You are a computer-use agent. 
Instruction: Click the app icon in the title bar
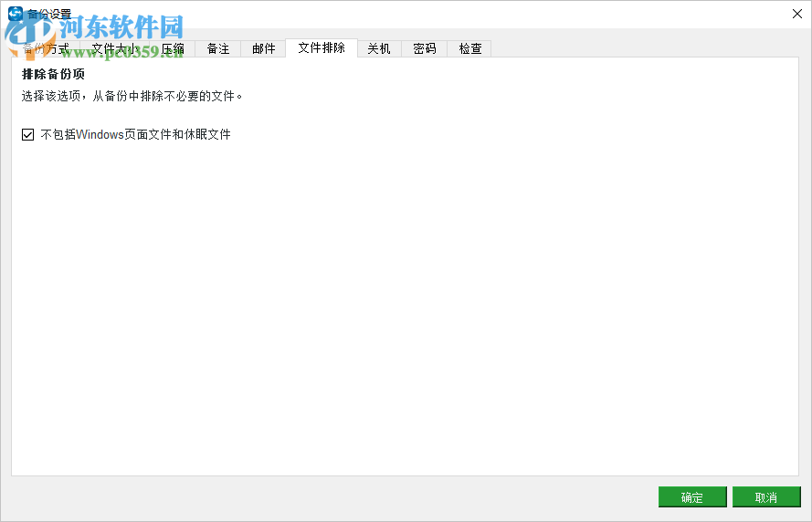pyautogui.click(x=15, y=14)
